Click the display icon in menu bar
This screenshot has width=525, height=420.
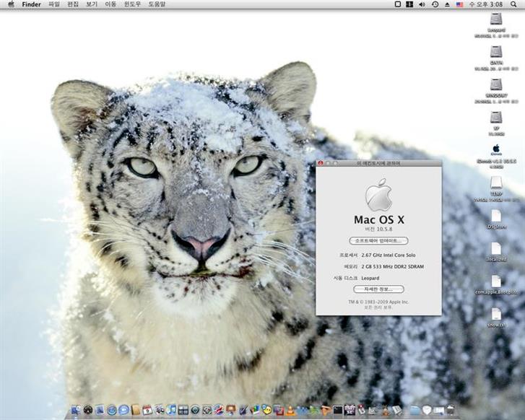point(397,4)
